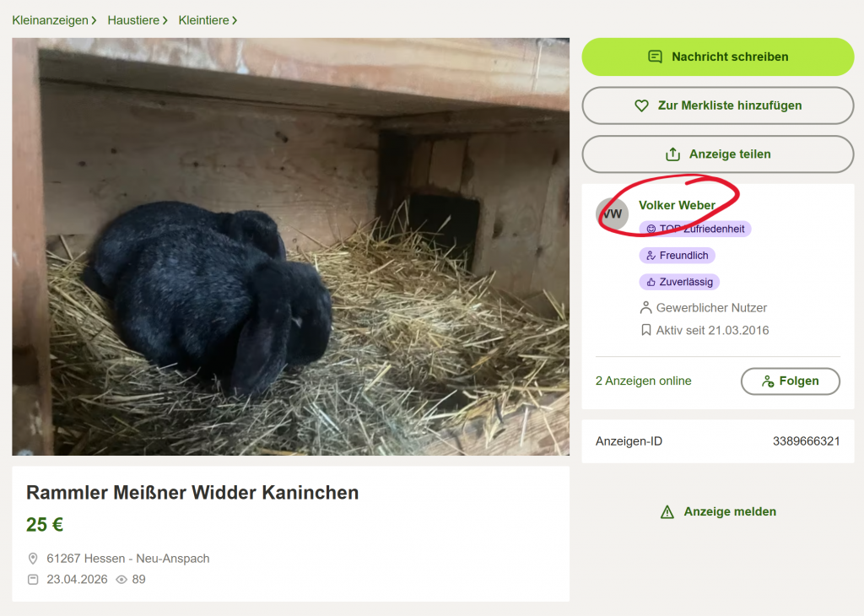Click the calendar date icon
Screen dimensions: 864x616
click(33, 580)
